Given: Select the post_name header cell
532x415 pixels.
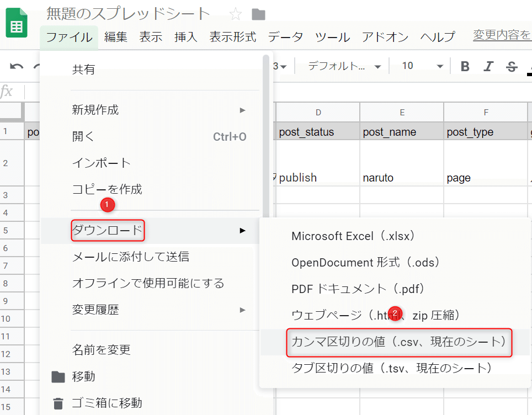Looking at the screenshot, I should pyautogui.click(x=402, y=132).
